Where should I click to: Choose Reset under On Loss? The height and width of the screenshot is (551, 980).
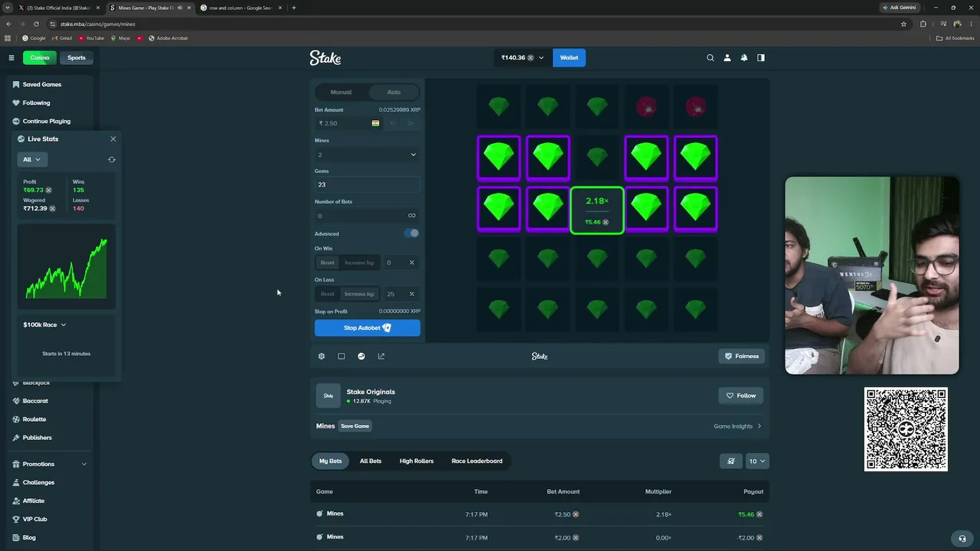pos(328,294)
